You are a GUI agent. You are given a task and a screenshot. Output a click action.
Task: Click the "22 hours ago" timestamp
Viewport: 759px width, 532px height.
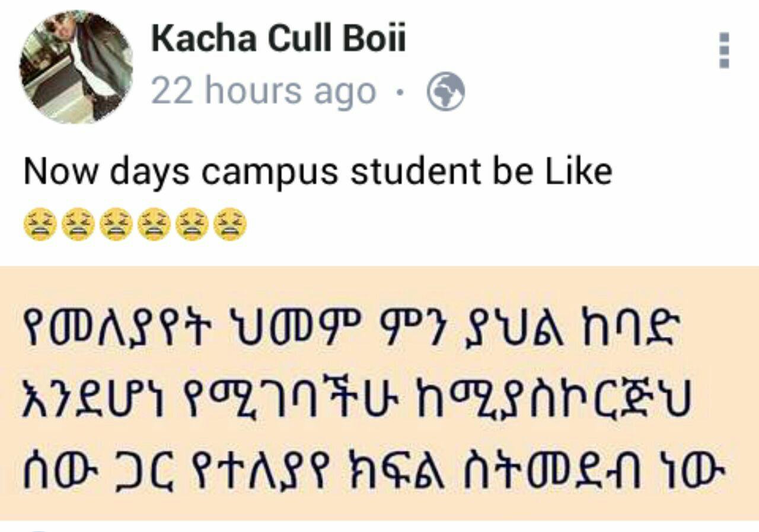coord(264,92)
